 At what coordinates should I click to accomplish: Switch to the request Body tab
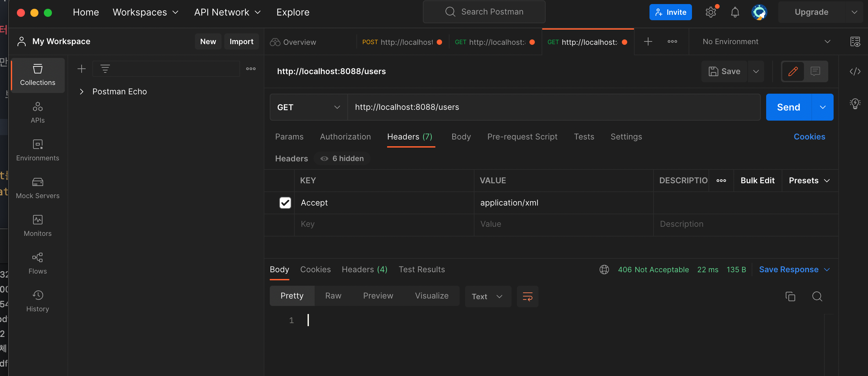pyautogui.click(x=461, y=137)
